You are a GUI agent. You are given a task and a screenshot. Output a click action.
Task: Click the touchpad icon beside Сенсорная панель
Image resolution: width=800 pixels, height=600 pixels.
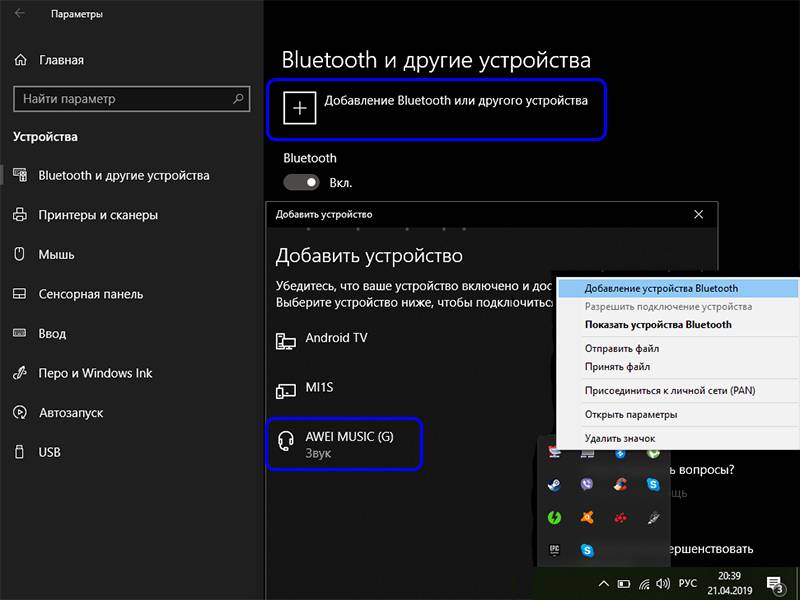pos(19,294)
